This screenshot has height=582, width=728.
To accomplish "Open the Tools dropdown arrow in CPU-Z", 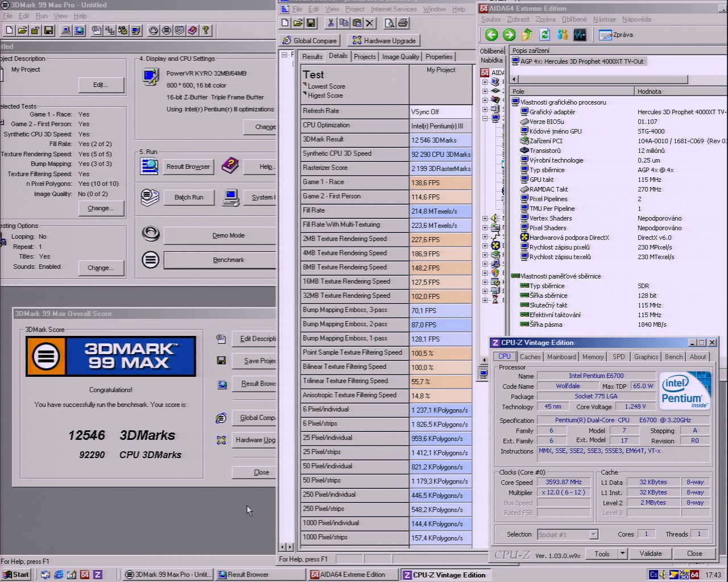I will pos(622,554).
